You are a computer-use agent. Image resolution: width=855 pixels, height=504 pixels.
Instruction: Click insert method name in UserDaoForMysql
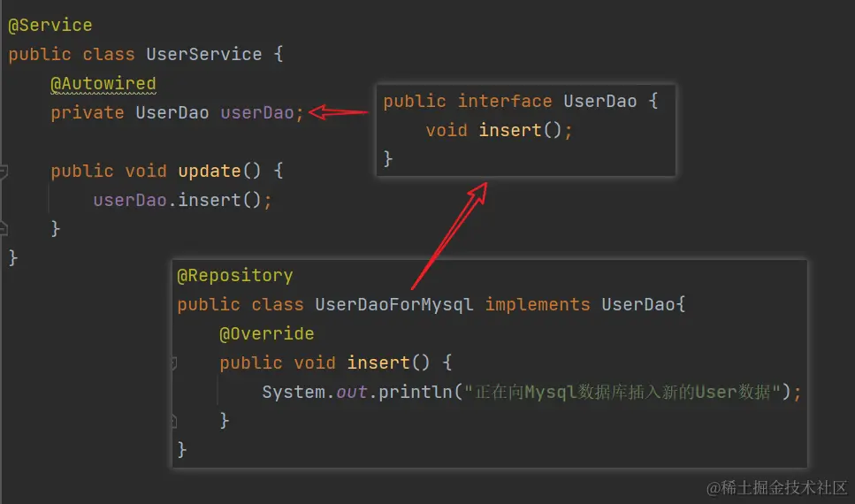point(378,363)
